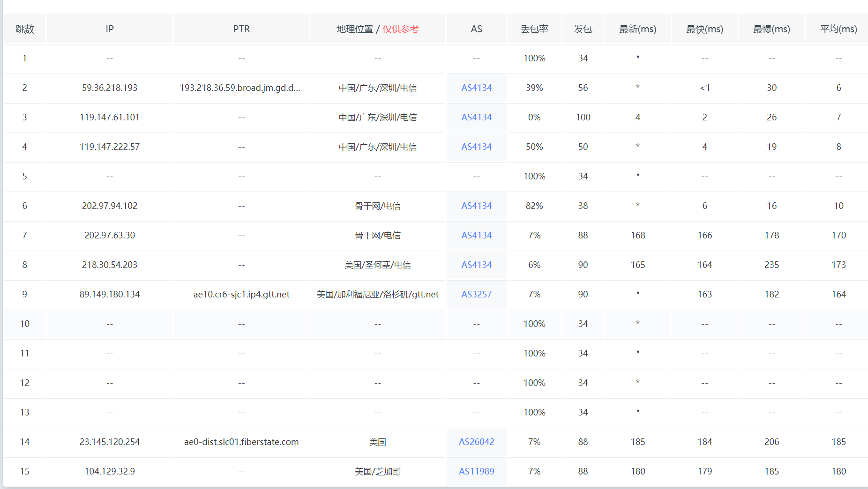Screen dimensions: 868x489
Task: Click location 美国/圣何塞/电信
Action: (378, 265)
